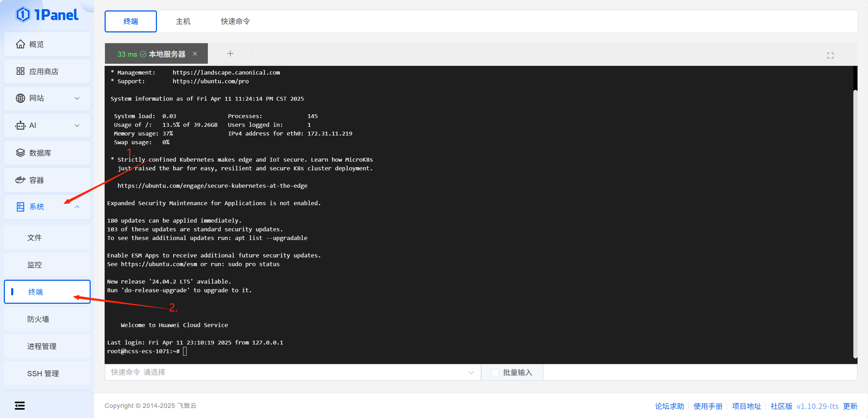Open the 快速命令 select dropdown
This screenshot has height=418, width=868.
tap(292, 372)
